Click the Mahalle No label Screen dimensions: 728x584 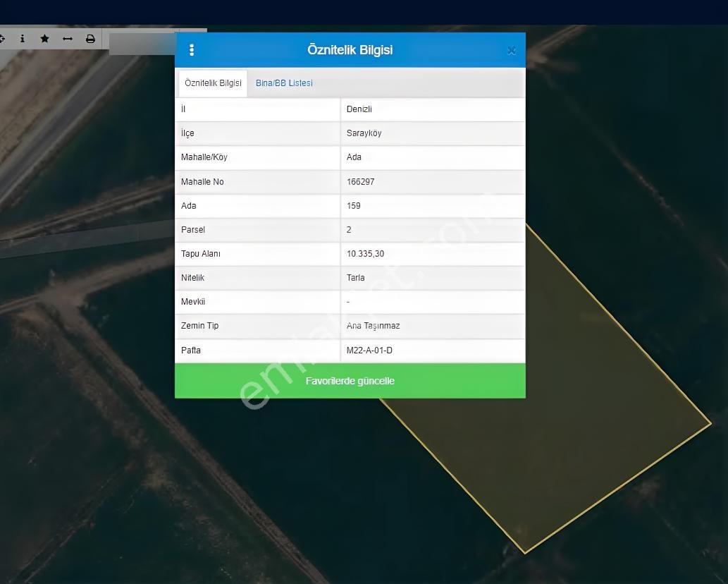tap(202, 182)
